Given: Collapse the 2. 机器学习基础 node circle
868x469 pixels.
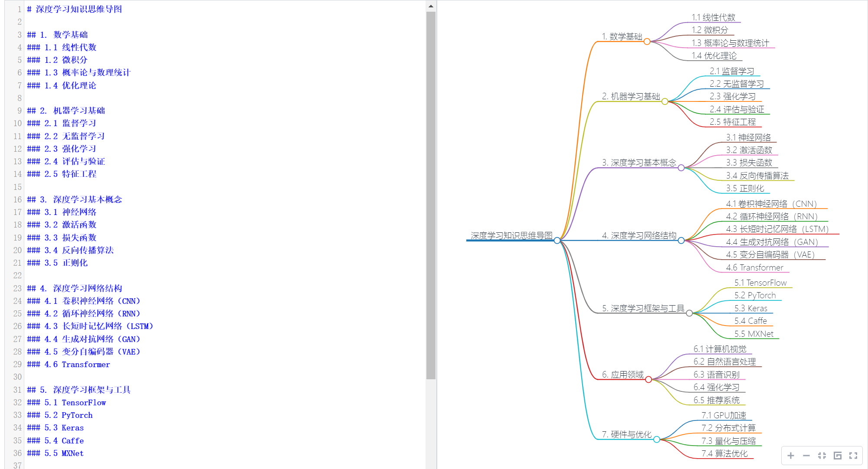Looking at the screenshot, I should [x=665, y=101].
